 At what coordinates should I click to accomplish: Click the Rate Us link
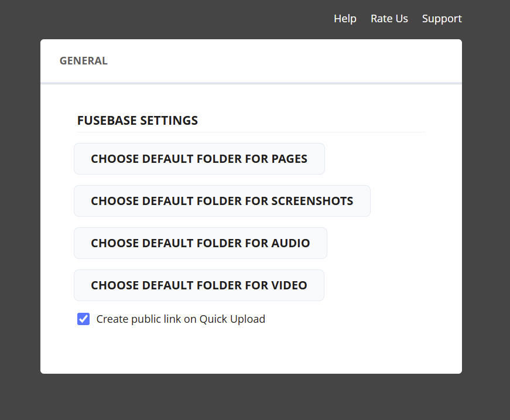(389, 19)
